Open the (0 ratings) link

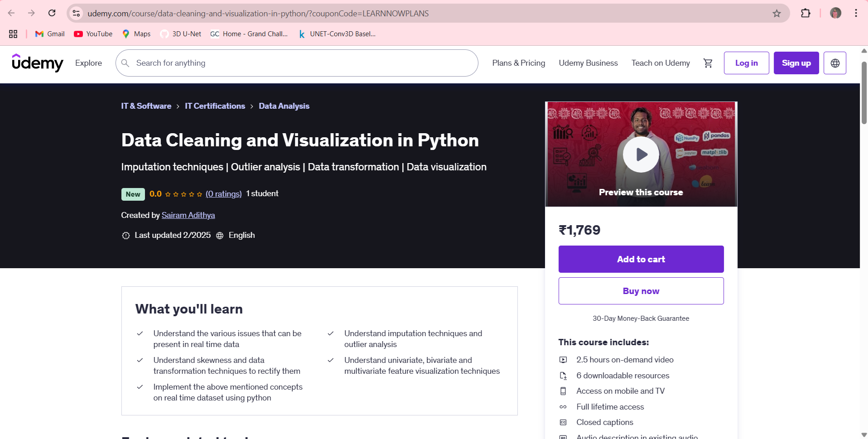pos(224,194)
